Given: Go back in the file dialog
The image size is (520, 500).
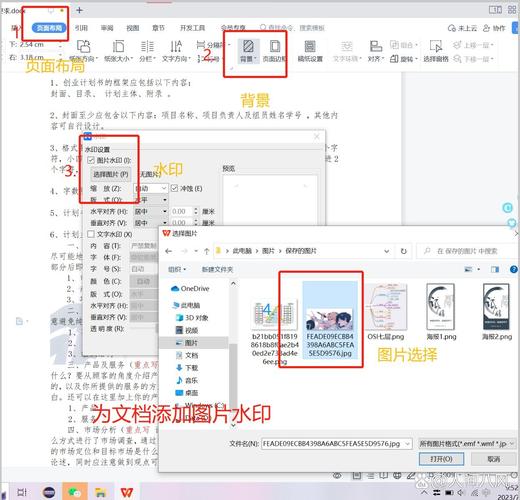Looking at the screenshot, I should [x=168, y=251].
